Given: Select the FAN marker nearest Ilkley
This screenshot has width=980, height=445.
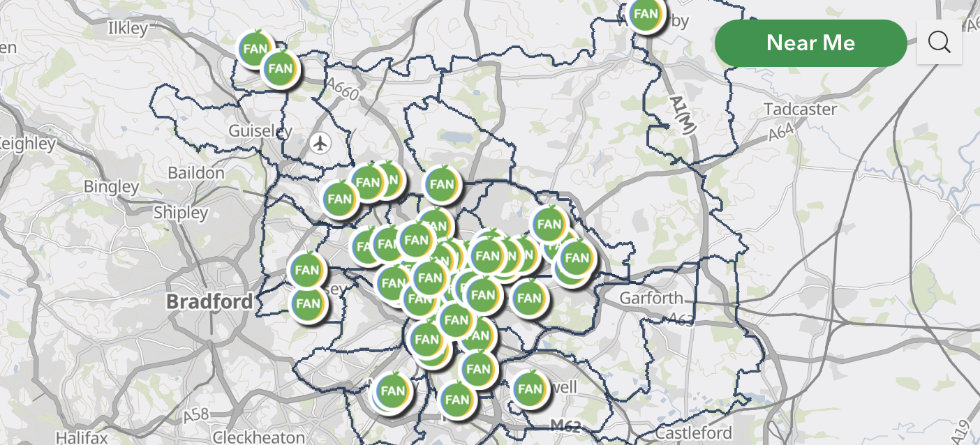Looking at the screenshot, I should coord(256,50).
